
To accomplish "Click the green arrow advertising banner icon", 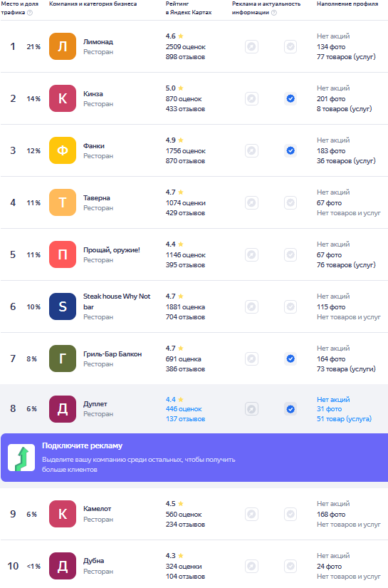I will pos(21,458).
